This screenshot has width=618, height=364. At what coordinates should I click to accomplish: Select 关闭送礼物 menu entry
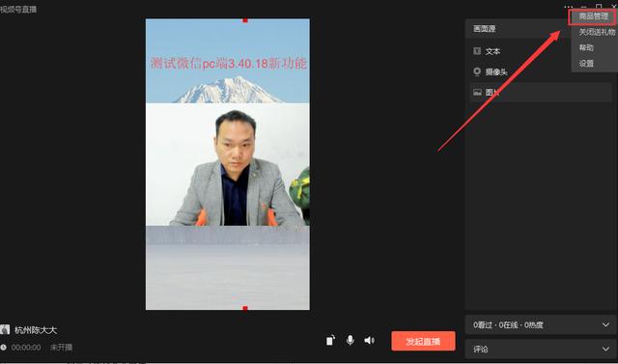click(597, 32)
